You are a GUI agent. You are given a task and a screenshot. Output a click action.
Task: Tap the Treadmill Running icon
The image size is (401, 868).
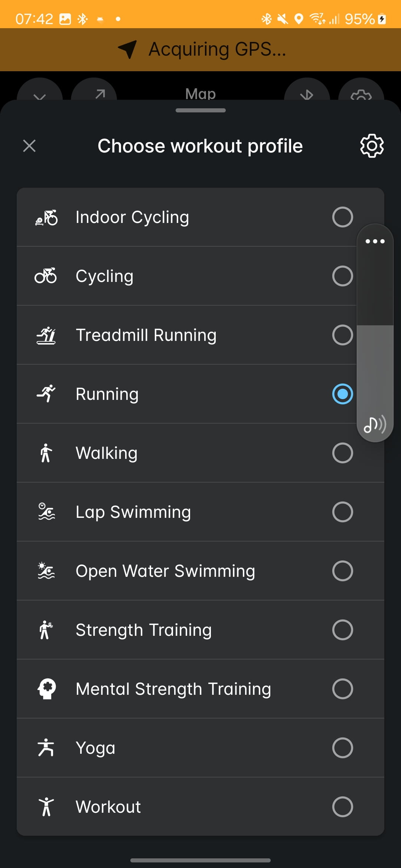coord(46,335)
